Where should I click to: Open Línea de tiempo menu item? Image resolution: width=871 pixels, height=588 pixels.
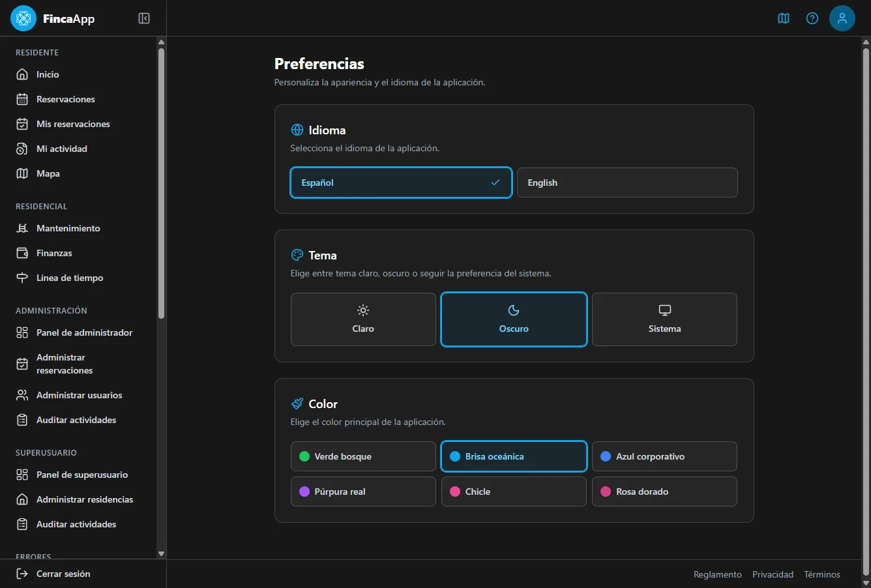[x=78, y=278]
